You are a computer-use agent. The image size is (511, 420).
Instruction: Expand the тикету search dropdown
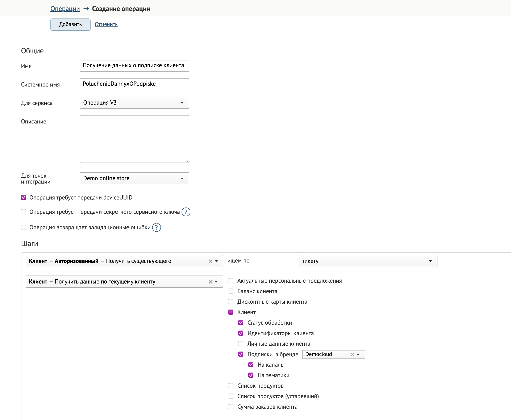tap(431, 261)
